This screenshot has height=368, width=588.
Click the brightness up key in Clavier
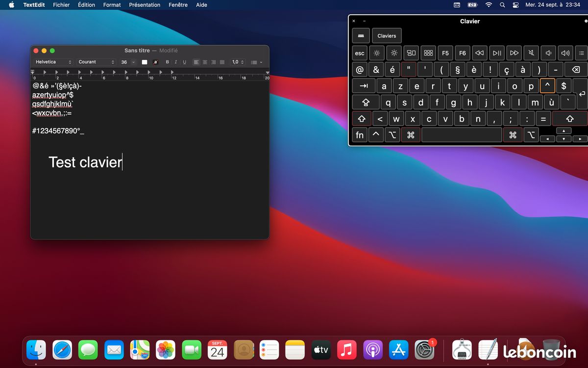(x=394, y=53)
